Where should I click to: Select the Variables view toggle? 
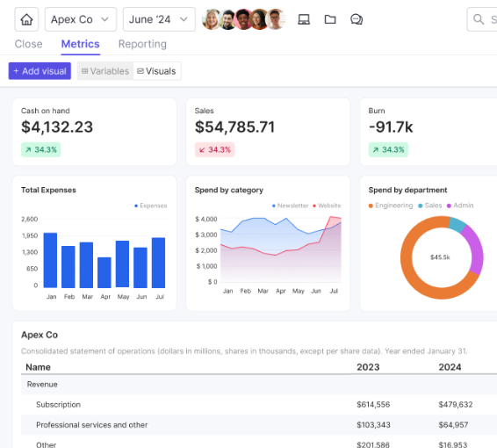coord(105,71)
